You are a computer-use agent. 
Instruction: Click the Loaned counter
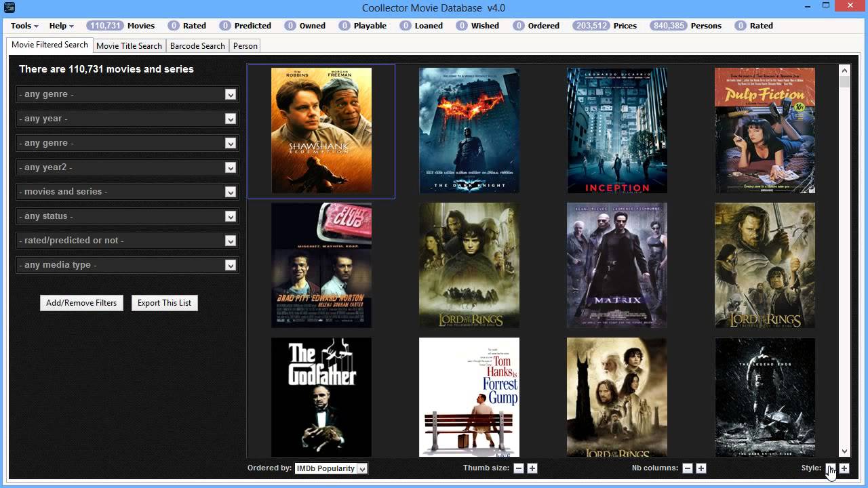click(x=421, y=26)
